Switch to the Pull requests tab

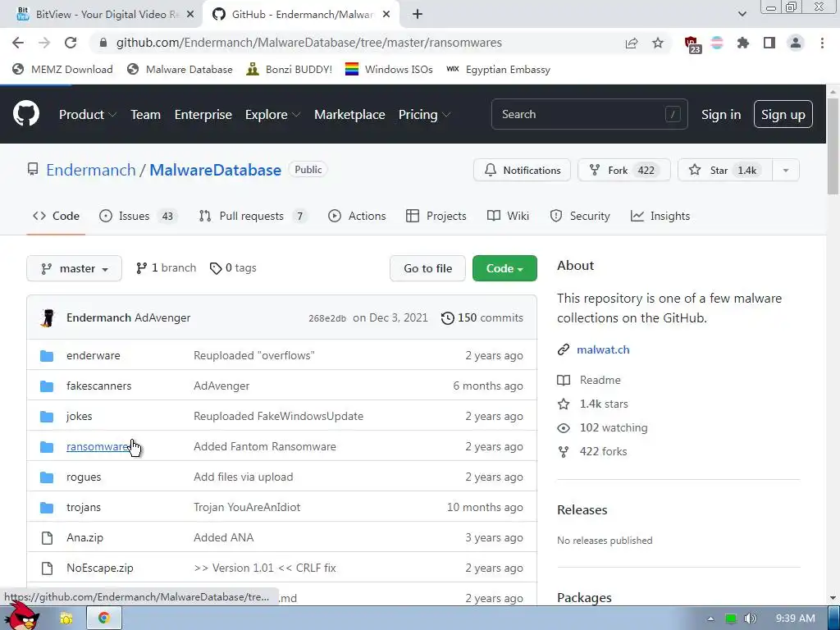tap(253, 216)
